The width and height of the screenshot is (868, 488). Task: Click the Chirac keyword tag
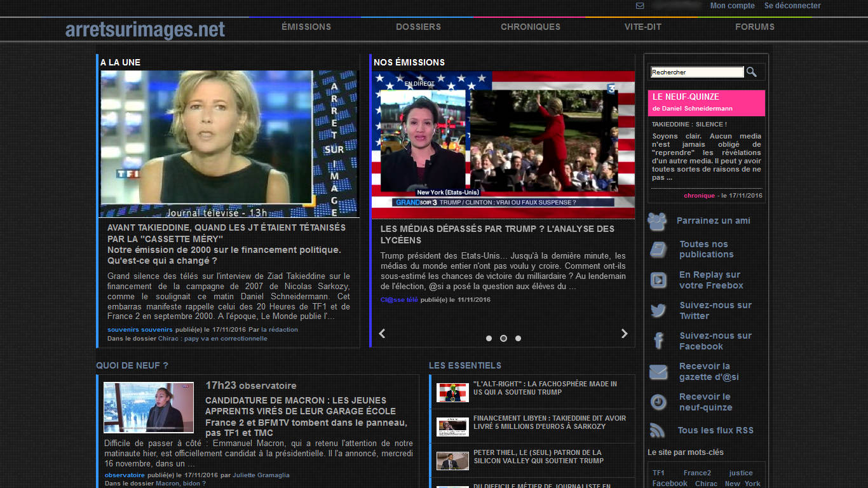click(706, 484)
